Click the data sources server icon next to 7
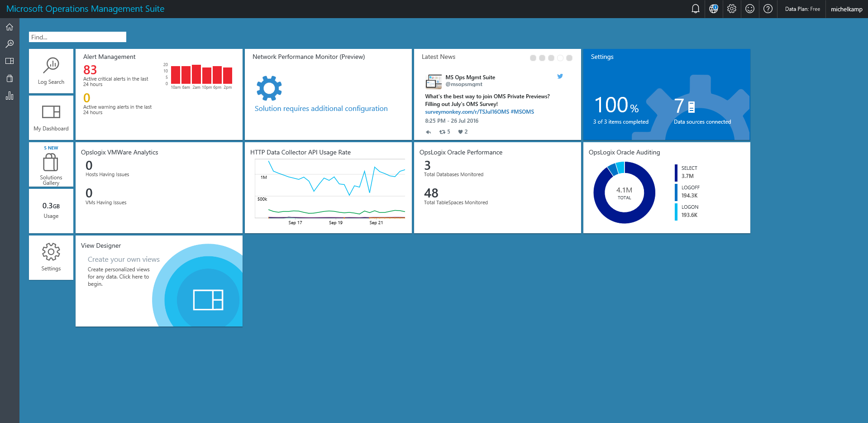The width and height of the screenshot is (868, 423). point(692,107)
